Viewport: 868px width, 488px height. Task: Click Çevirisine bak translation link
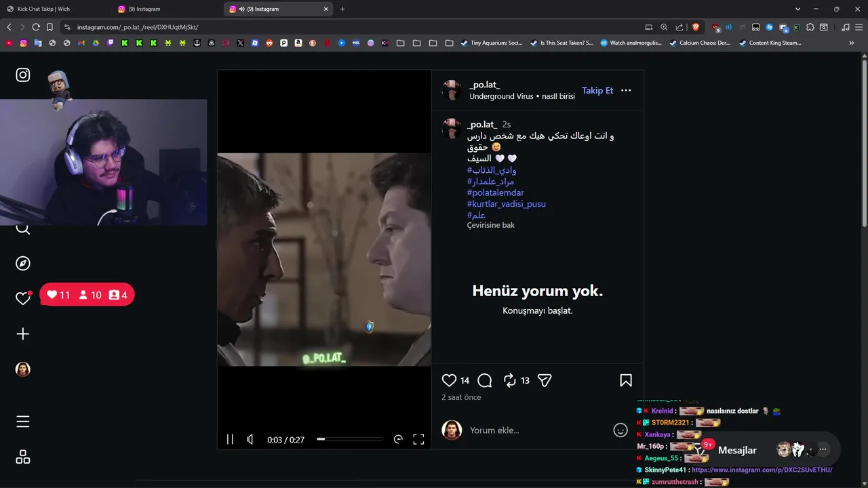491,225
